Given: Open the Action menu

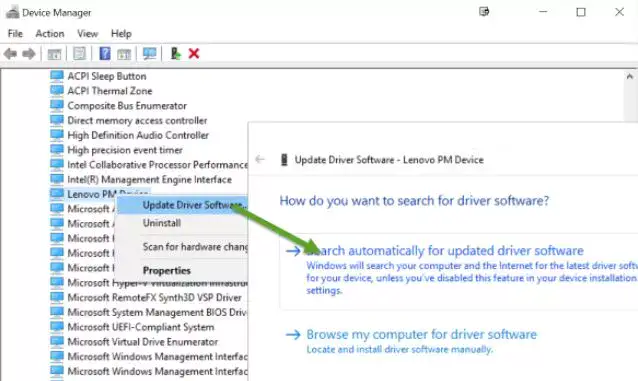Looking at the screenshot, I should click(x=50, y=33).
